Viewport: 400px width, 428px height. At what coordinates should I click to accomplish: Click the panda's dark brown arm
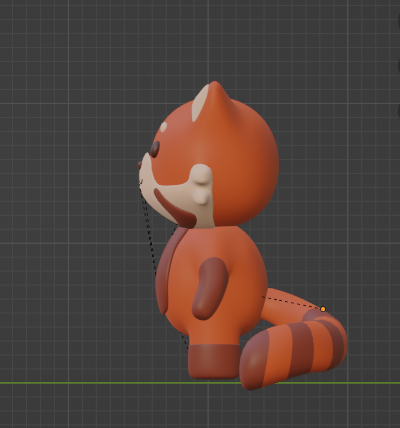(x=210, y=288)
